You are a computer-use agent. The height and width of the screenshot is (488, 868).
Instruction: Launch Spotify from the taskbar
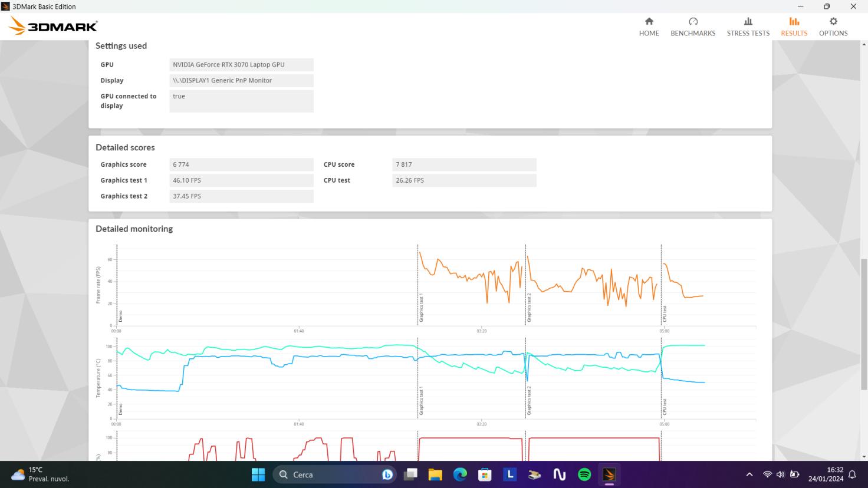pos(583,474)
